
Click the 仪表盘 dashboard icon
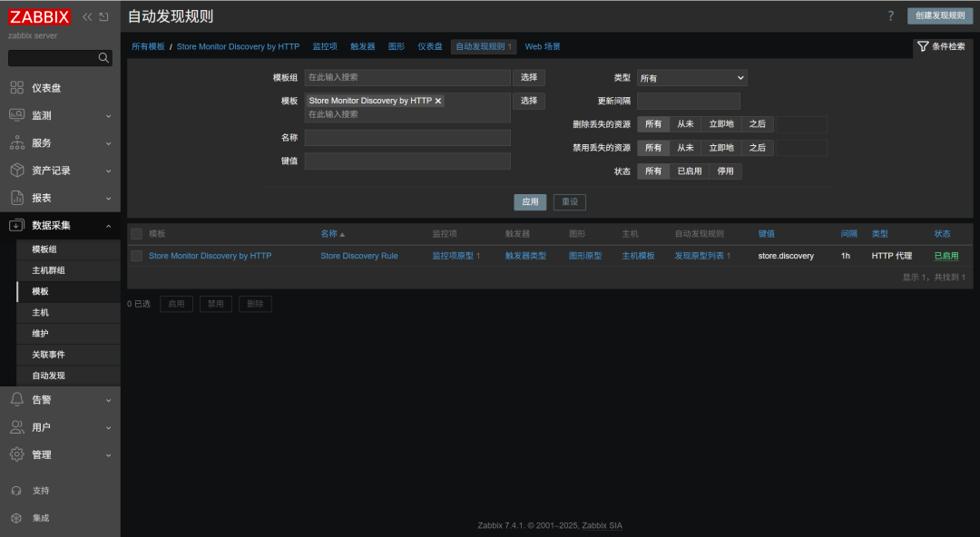click(17, 87)
